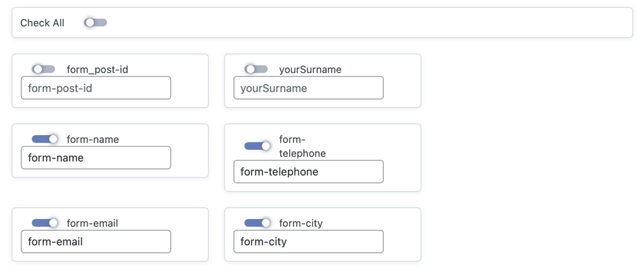Disable the form-name toggle
This screenshot has height=271, width=644.
[45, 139]
